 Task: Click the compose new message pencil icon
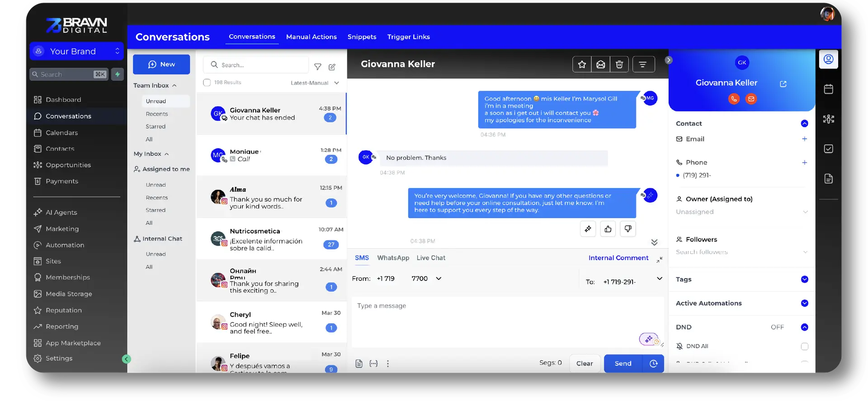[332, 67]
